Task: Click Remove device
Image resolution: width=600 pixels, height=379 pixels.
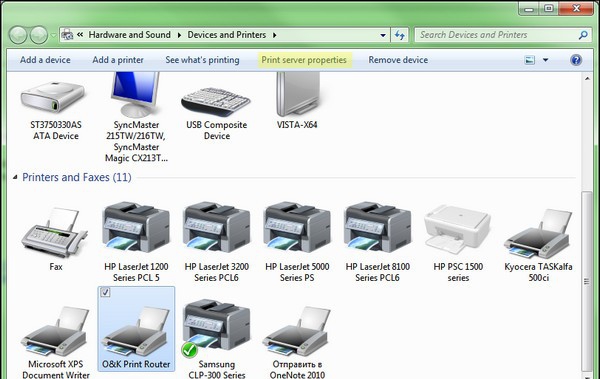Action: pyautogui.click(x=398, y=60)
